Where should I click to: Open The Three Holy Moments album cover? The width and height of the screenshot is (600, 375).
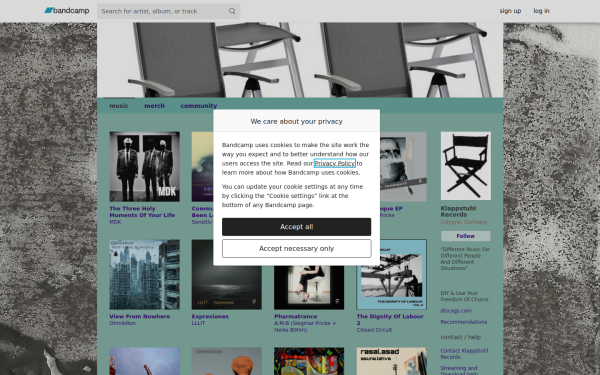coord(145,167)
